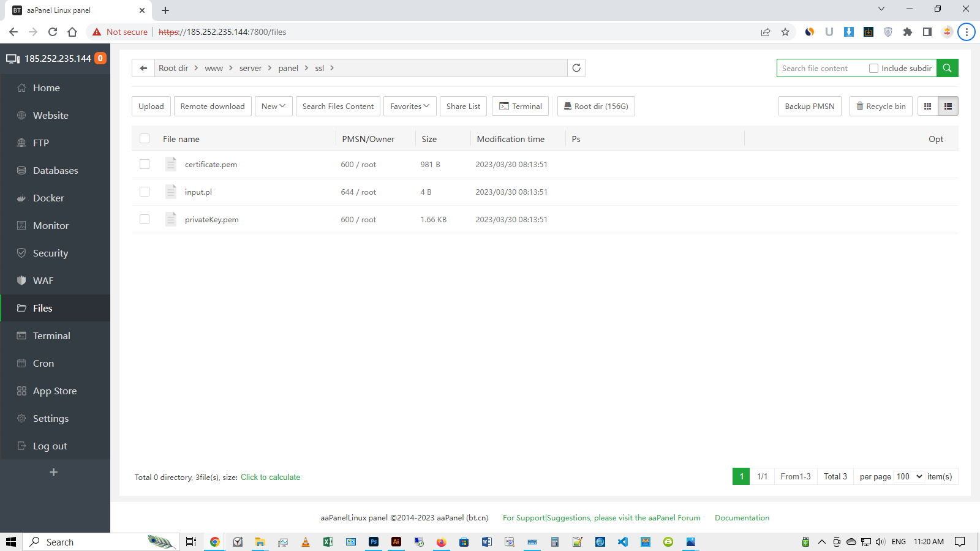Open the Favorites dropdown

(410, 107)
